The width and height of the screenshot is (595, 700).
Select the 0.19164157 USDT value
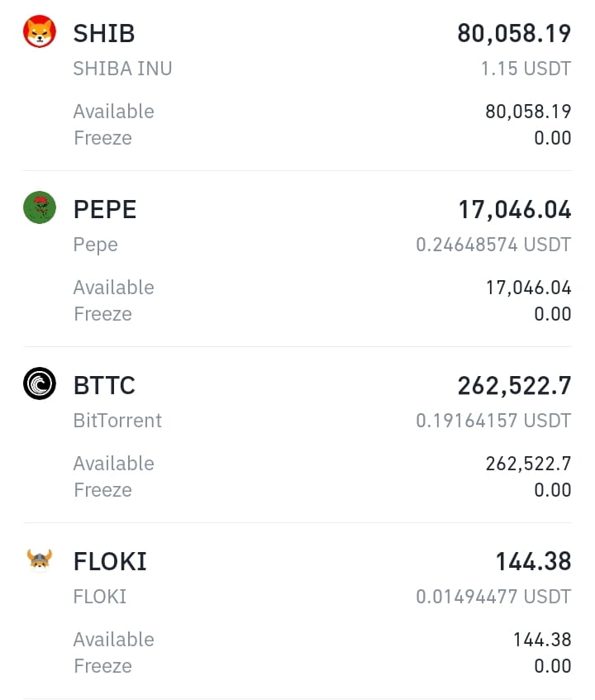493,421
